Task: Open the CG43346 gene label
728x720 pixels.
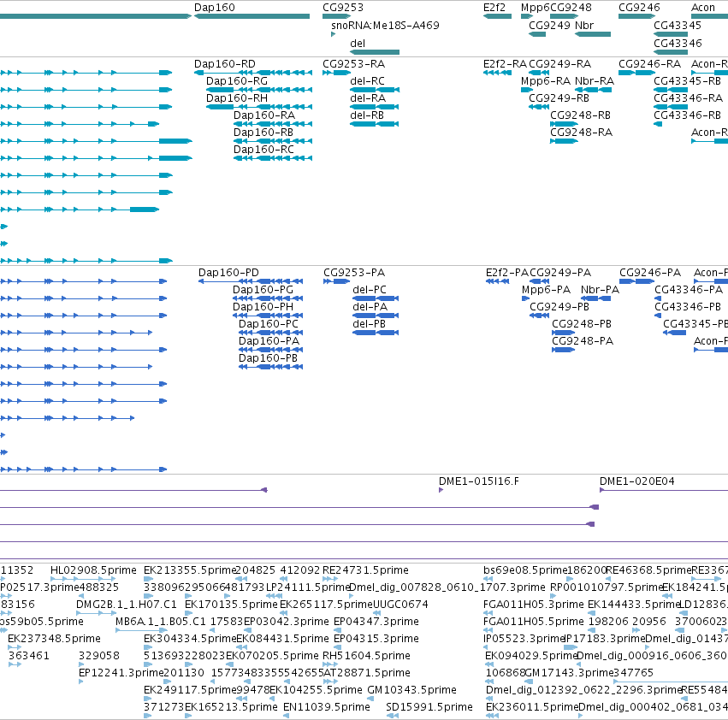Action: (x=678, y=43)
